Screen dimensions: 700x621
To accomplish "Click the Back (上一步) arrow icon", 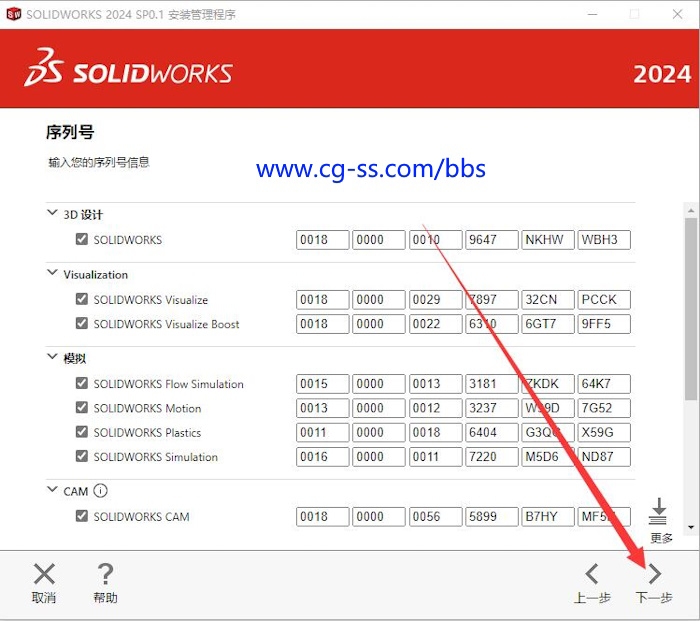I will pyautogui.click(x=592, y=574).
